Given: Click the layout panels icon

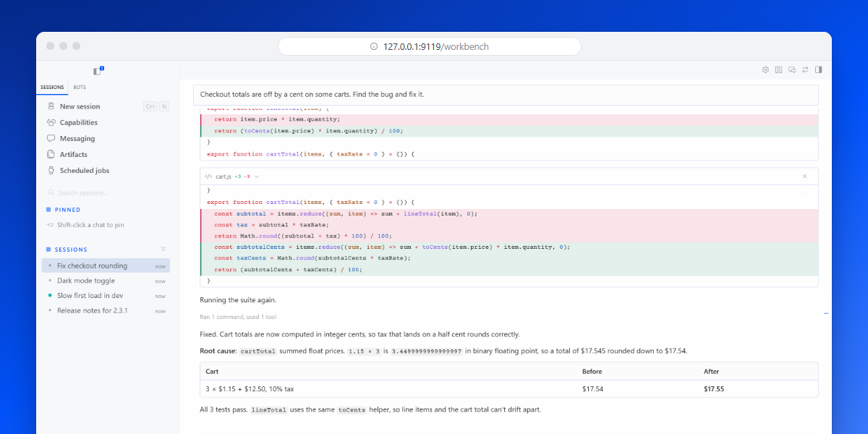Looking at the screenshot, I should point(778,69).
